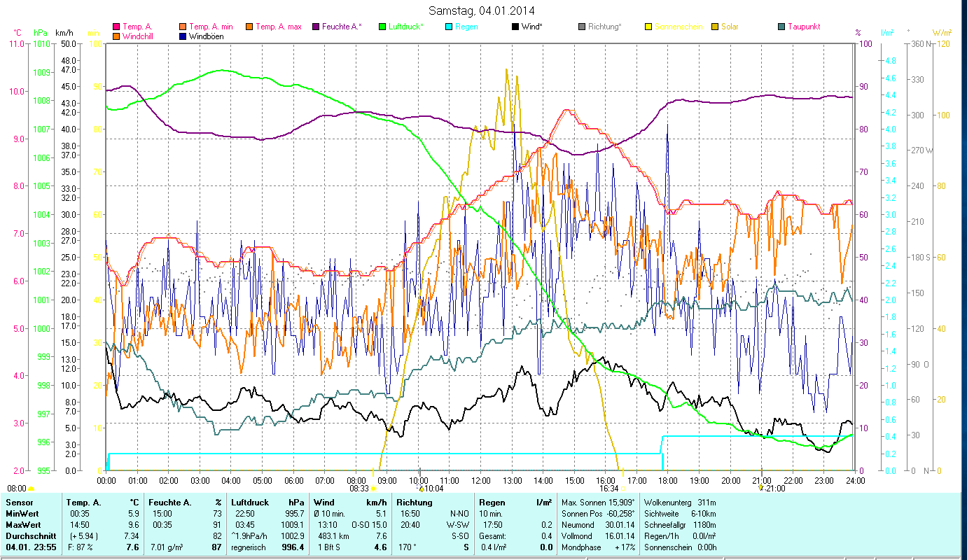Screen dimensions: 967x560
Task: Click the Luftdruck column header in table
Action: point(249,503)
